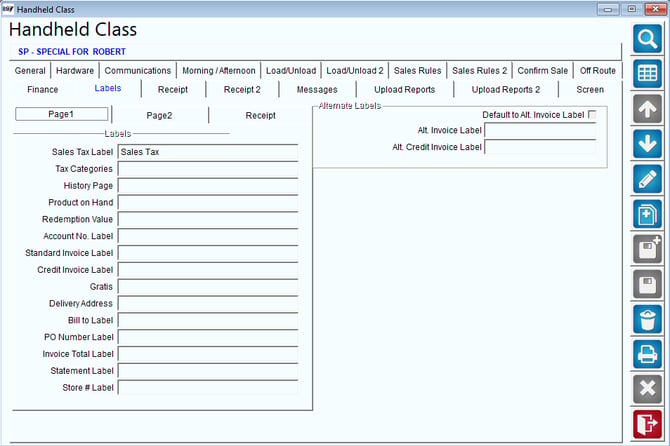The width and height of the screenshot is (670, 446).
Task: Open the Receipt tab next to Labels
Action: [x=173, y=89]
